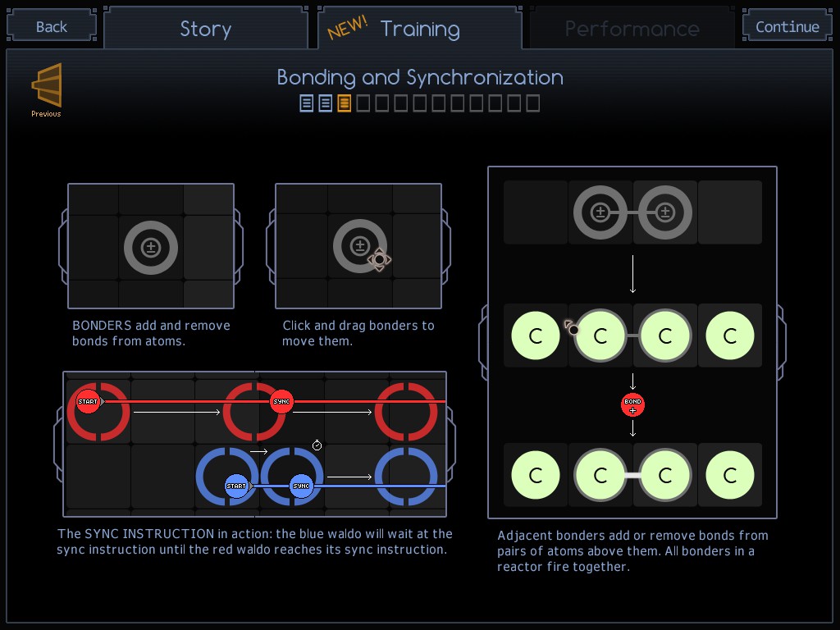The height and width of the screenshot is (630, 840).
Task: Open the last page indicator square
Action: pos(532,103)
